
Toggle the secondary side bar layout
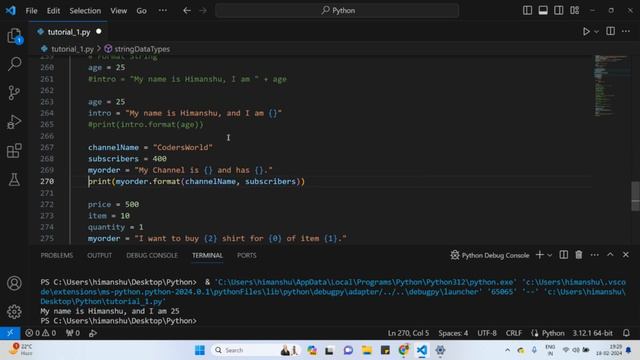click(x=558, y=10)
